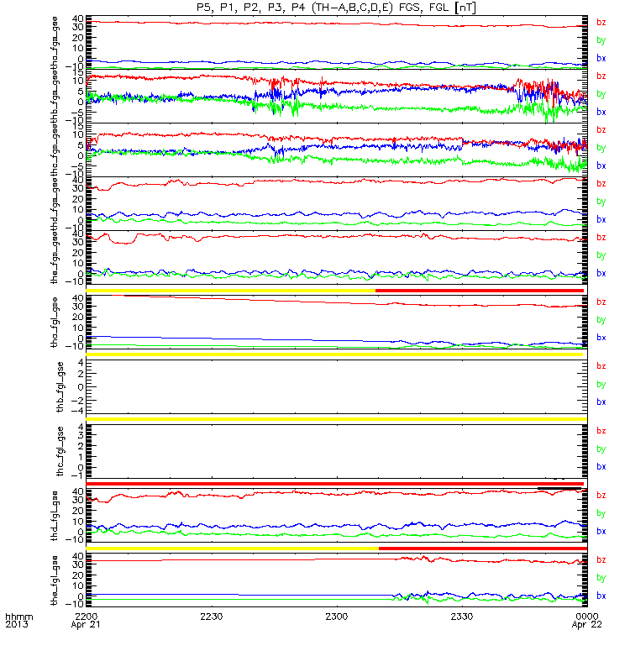Click the yellow bar above thb_fgl_gse panel

[334, 354]
